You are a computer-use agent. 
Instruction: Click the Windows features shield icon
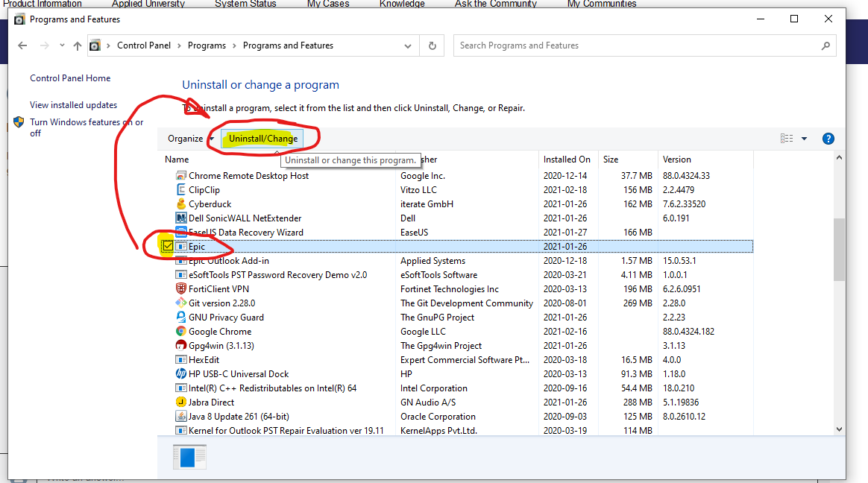(x=19, y=122)
